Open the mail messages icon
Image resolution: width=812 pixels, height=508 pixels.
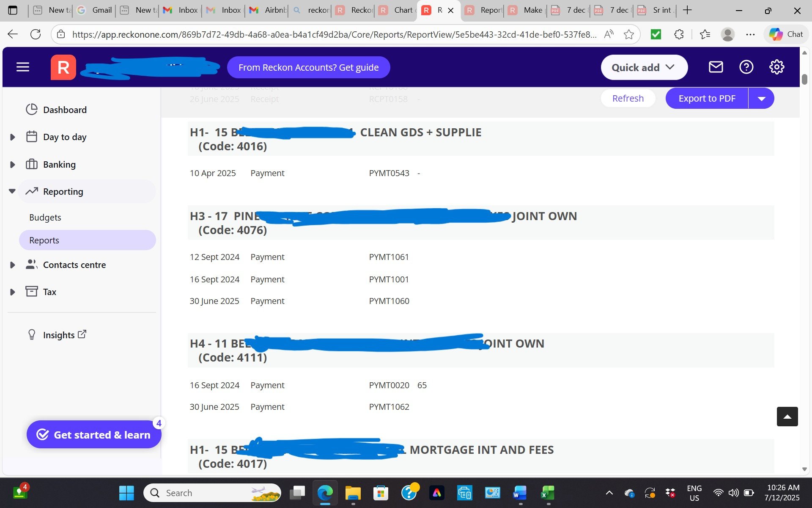point(716,67)
